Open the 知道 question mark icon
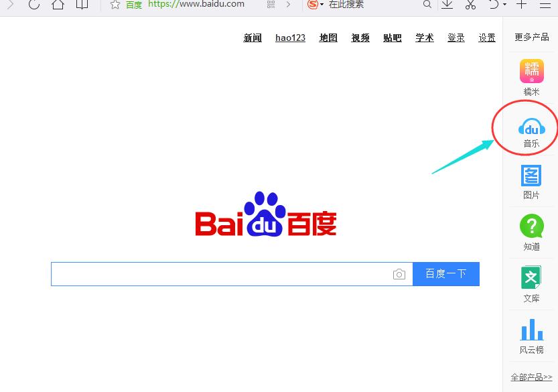This screenshot has width=558, height=392. [532, 226]
